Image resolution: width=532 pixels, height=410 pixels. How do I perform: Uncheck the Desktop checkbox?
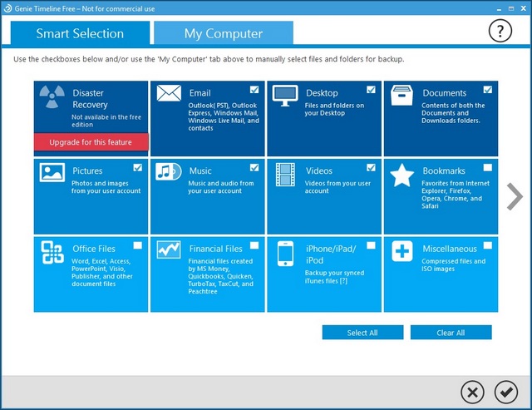[371, 90]
